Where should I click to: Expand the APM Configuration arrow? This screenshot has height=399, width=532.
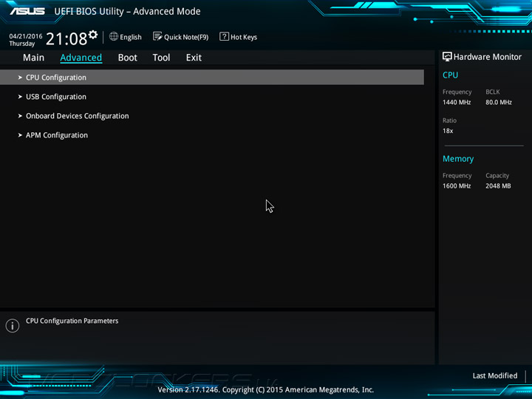[20, 135]
